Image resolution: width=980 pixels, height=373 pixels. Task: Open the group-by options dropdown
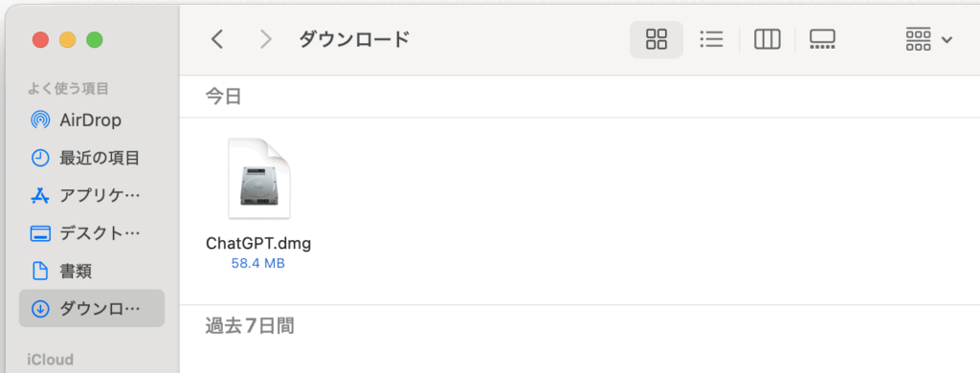click(x=928, y=40)
